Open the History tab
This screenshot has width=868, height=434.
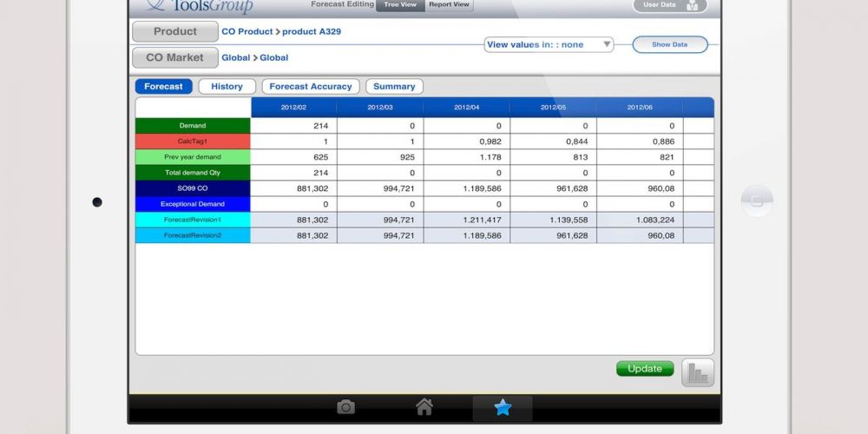pos(227,87)
